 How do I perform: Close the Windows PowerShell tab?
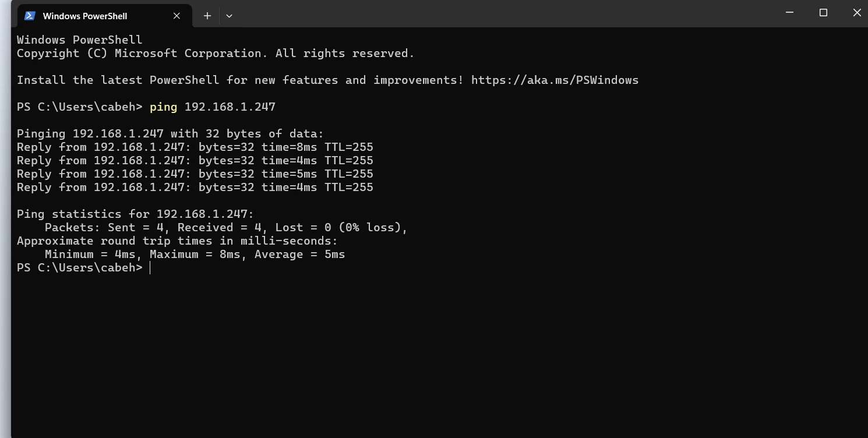[177, 16]
